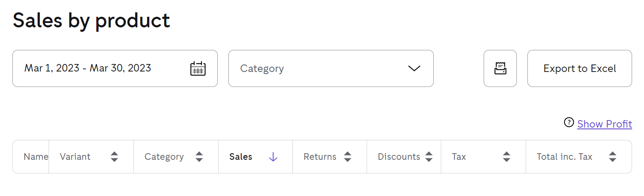Click the Discounts column sort arrows
This screenshot has height=196, width=644.
point(429,157)
